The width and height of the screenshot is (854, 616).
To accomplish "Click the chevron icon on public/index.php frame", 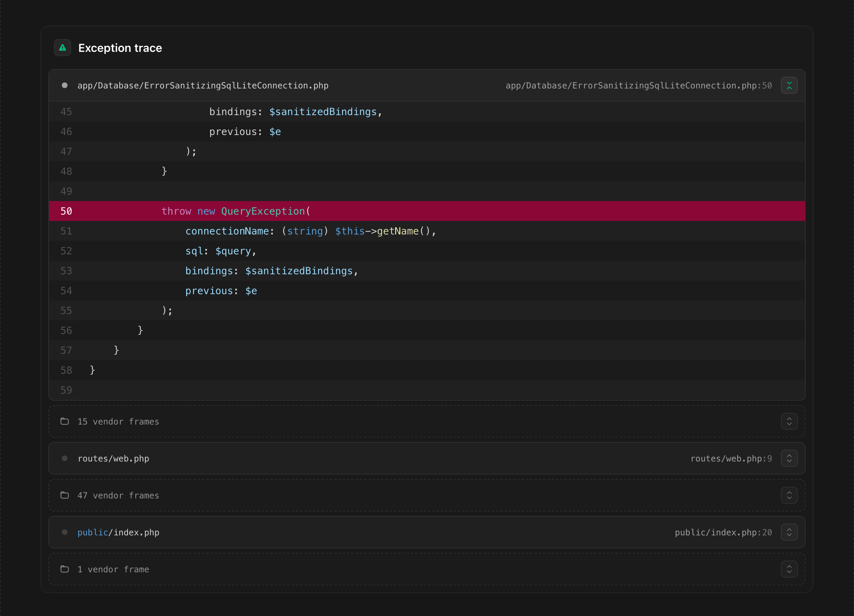I will coord(790,532).
